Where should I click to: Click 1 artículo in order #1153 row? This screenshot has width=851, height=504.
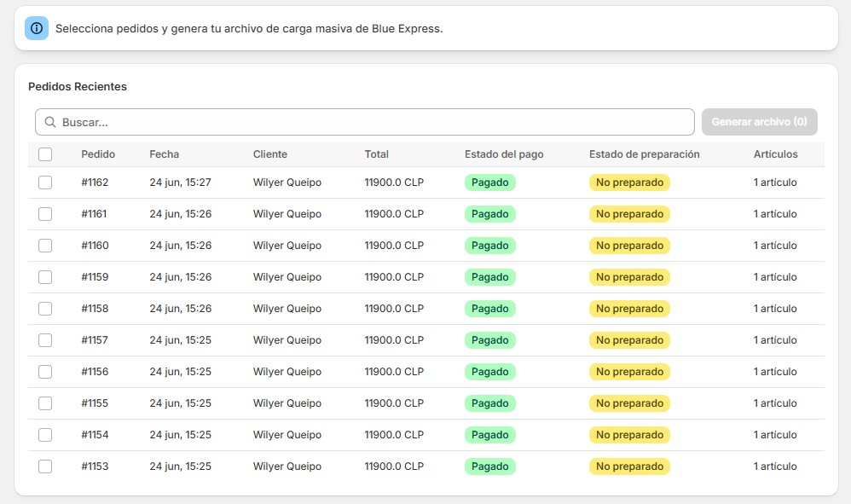coord(775,466)
